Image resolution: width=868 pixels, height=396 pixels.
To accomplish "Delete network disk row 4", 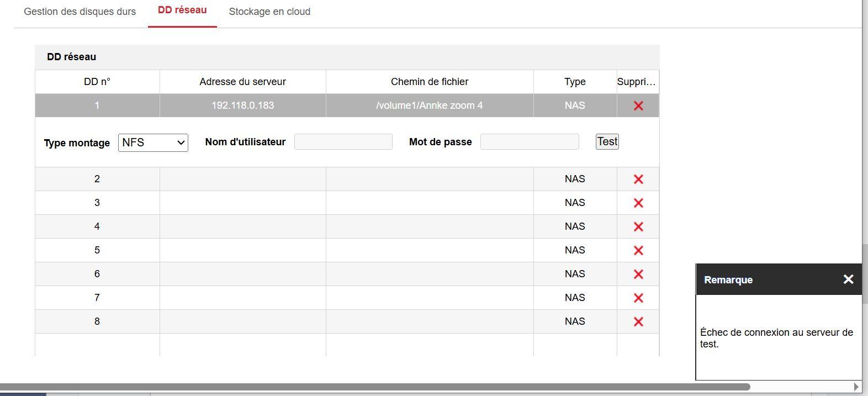I will [x=638, y=226].
